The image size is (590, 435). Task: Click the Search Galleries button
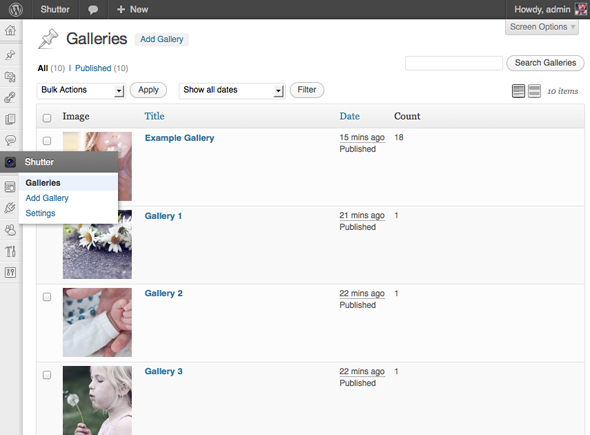545,63
